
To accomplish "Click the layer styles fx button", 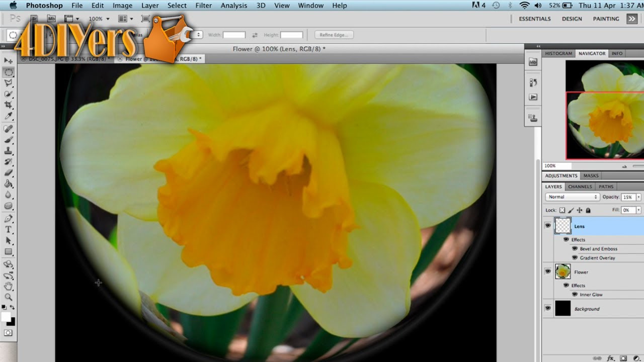I will tap(611, 358).
